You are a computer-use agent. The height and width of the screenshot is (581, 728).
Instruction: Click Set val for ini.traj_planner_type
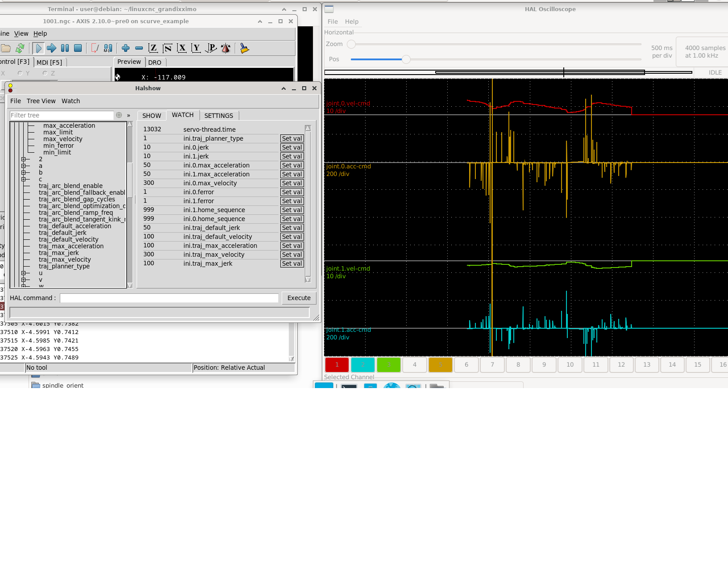292,138
